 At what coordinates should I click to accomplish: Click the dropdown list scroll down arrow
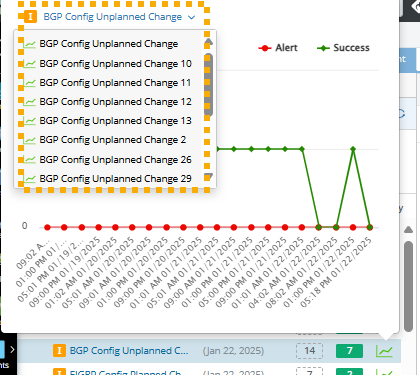208,176
